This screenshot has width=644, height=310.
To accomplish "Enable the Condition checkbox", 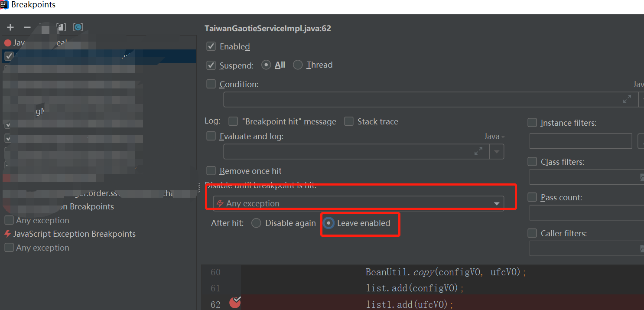I will [211, 84].
